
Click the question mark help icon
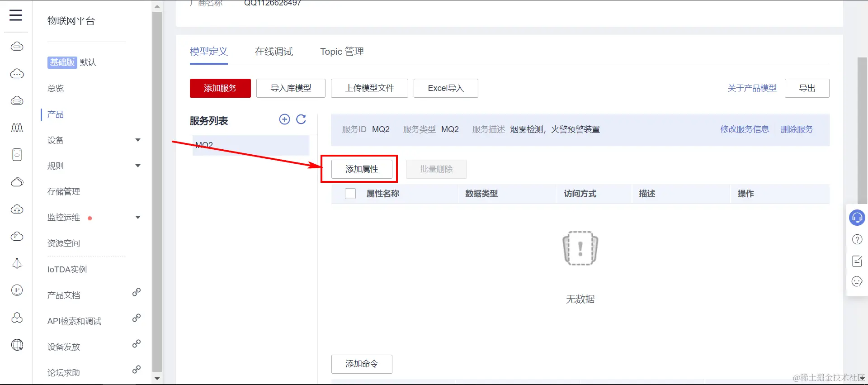(857, 239)
